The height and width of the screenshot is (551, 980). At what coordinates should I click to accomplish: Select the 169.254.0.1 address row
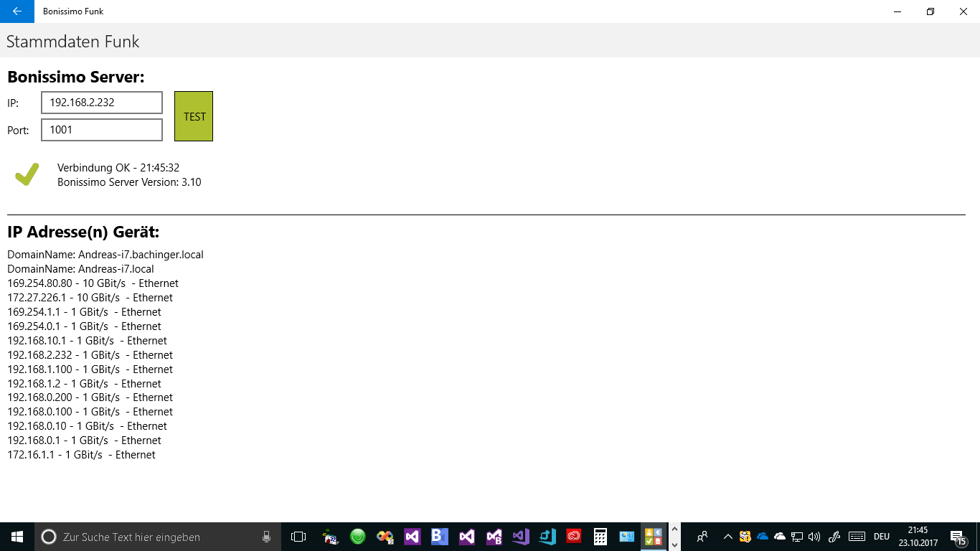point(84,326)
